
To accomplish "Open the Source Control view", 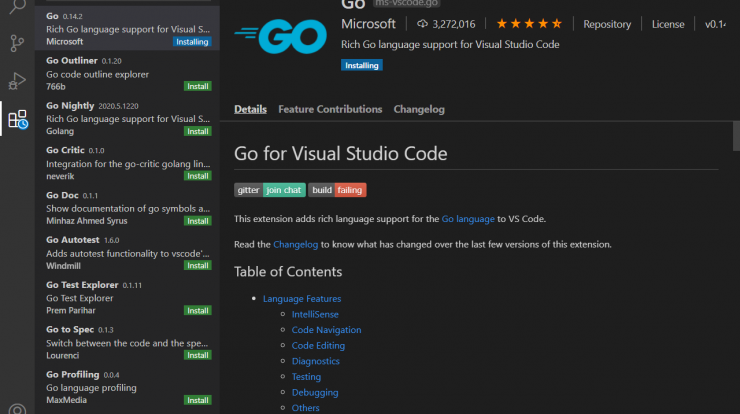I will 17,43.
